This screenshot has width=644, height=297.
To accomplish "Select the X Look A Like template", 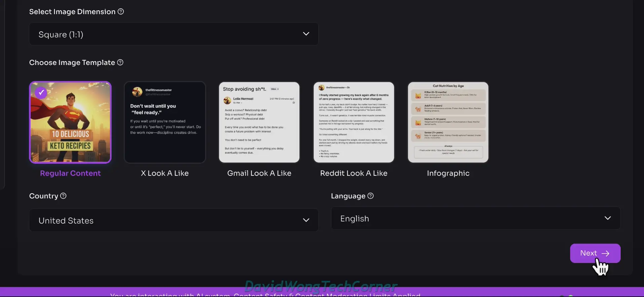I will (165, 123).
